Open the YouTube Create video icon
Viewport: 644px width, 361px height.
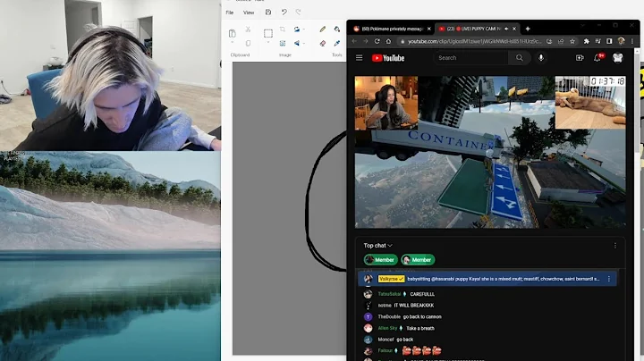click(580, 58)
